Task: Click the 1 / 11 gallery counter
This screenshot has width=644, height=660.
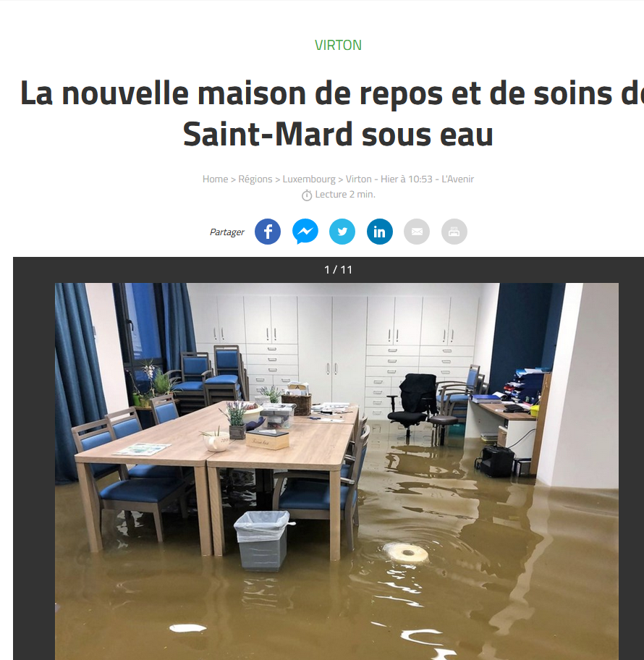Action: [x=339, y=270]
